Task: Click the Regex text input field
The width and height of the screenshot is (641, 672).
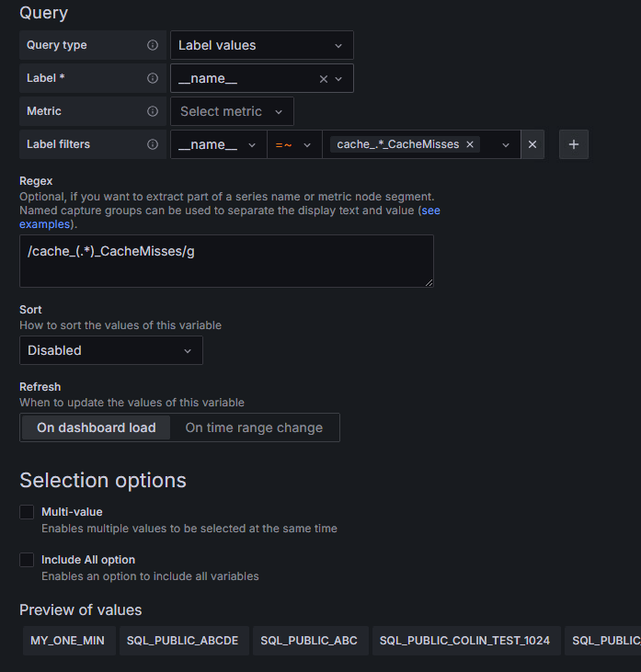Action: pos(225,260)
